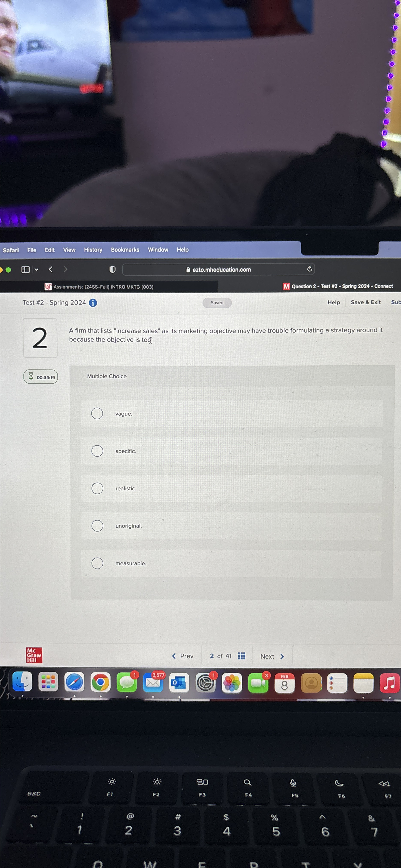Open the chevron dropdown beside the sidebar button
Viewport: 401px width, 868px height.
36,270
